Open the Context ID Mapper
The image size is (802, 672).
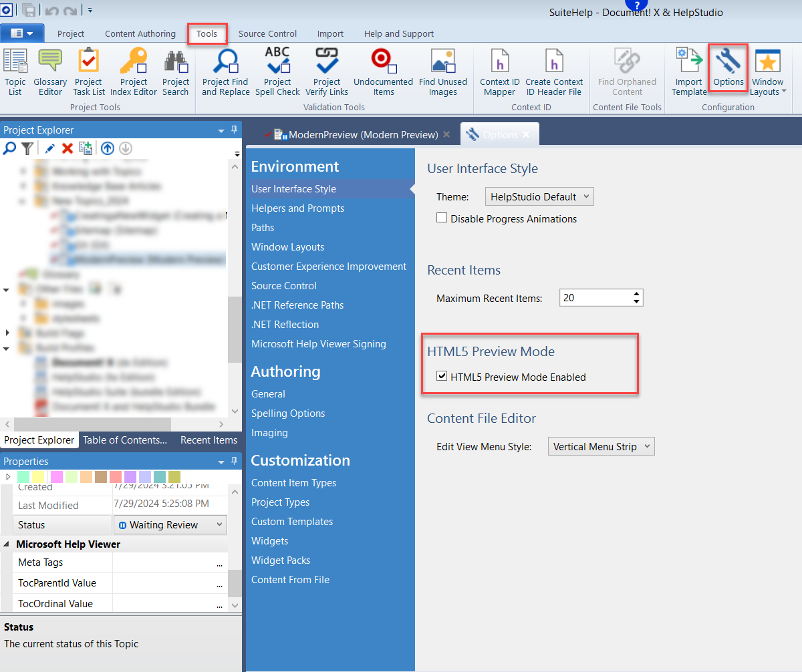click(499, 71)
